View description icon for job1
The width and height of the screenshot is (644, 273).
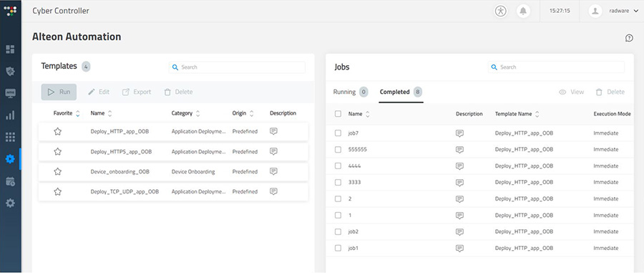point(459,249)
